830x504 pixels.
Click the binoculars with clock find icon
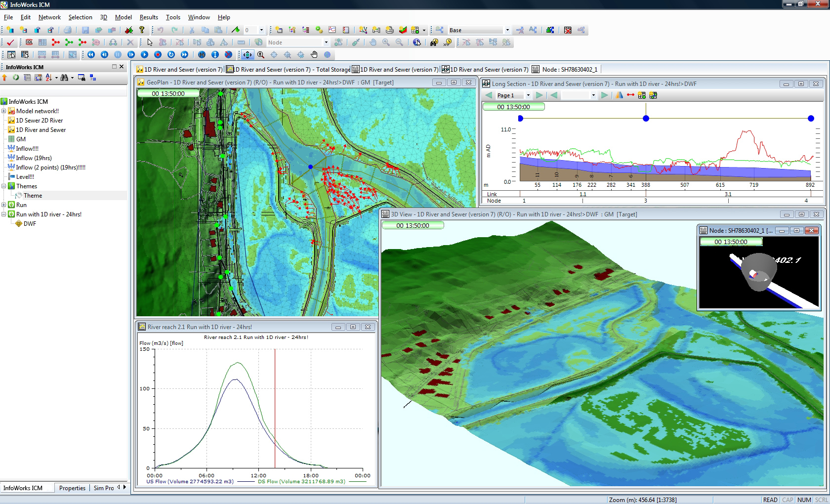[x=434, y=42]
